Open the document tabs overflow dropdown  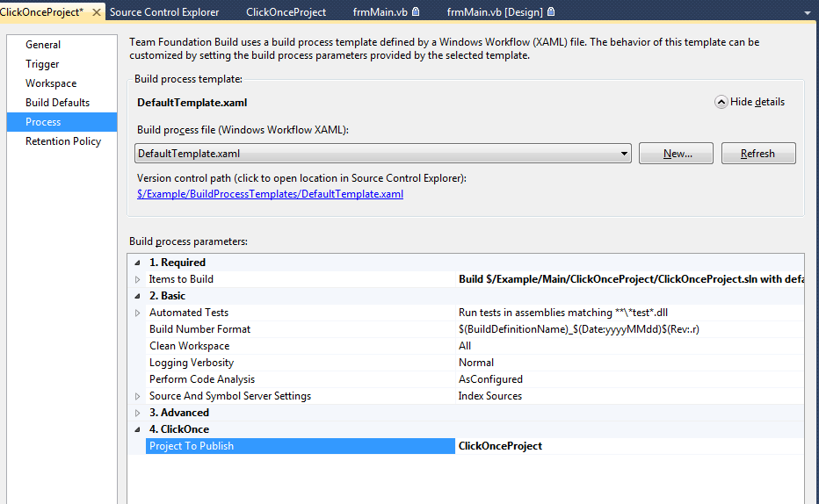pos(807,13)
